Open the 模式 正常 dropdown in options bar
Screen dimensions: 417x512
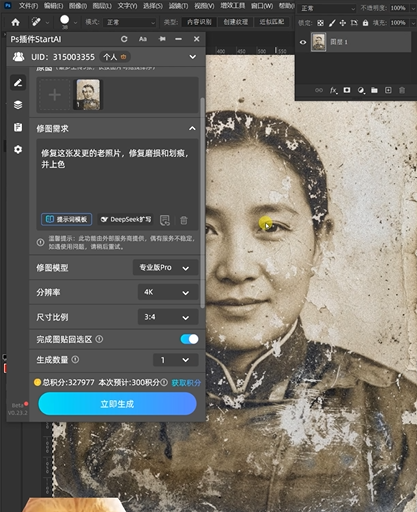pos(130,22)
